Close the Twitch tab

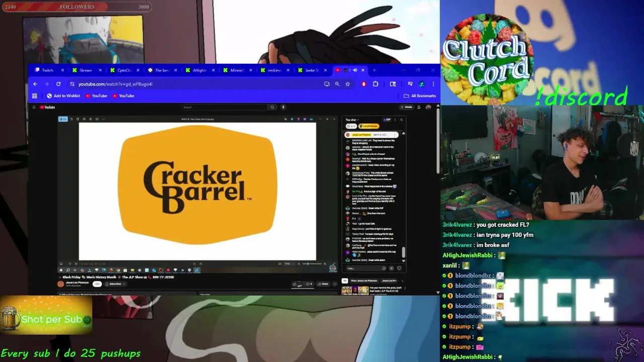pyautogui.click(x=62, y=70)
